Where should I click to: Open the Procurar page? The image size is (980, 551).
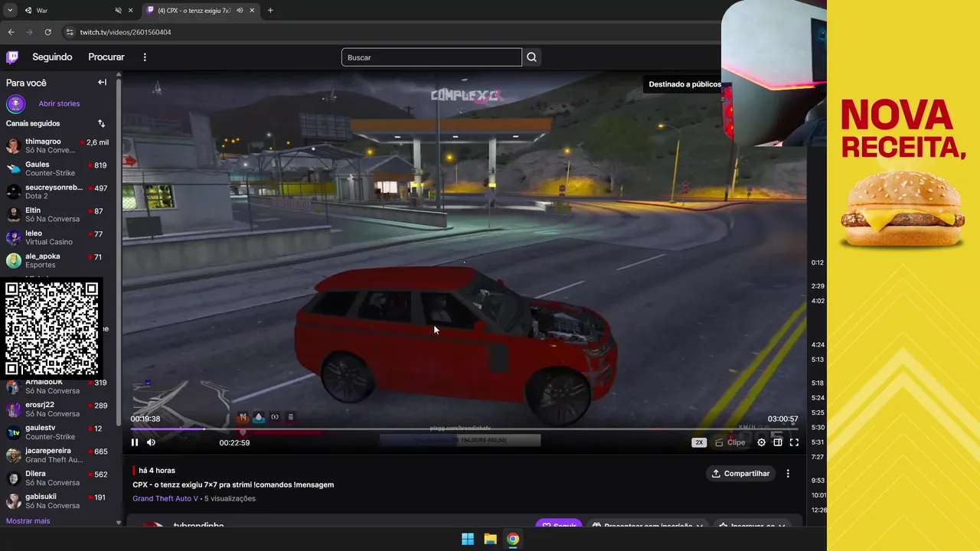106,57
